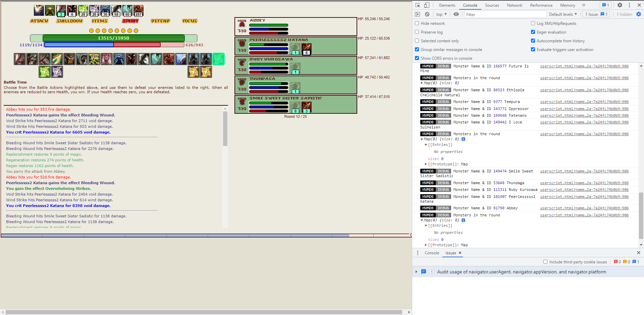Open the top JavaScript context dropdown
This screenshot has height=315, width=644.
441,14
